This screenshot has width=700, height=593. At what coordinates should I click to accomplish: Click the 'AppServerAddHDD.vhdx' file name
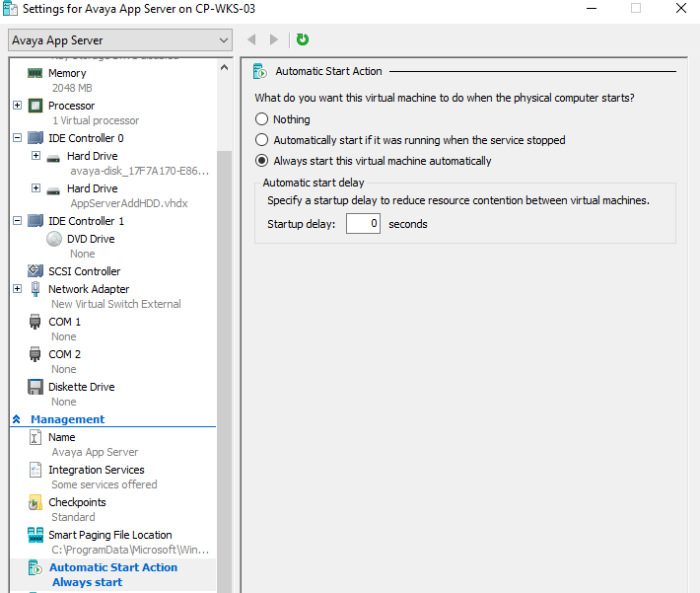[129, 203]
